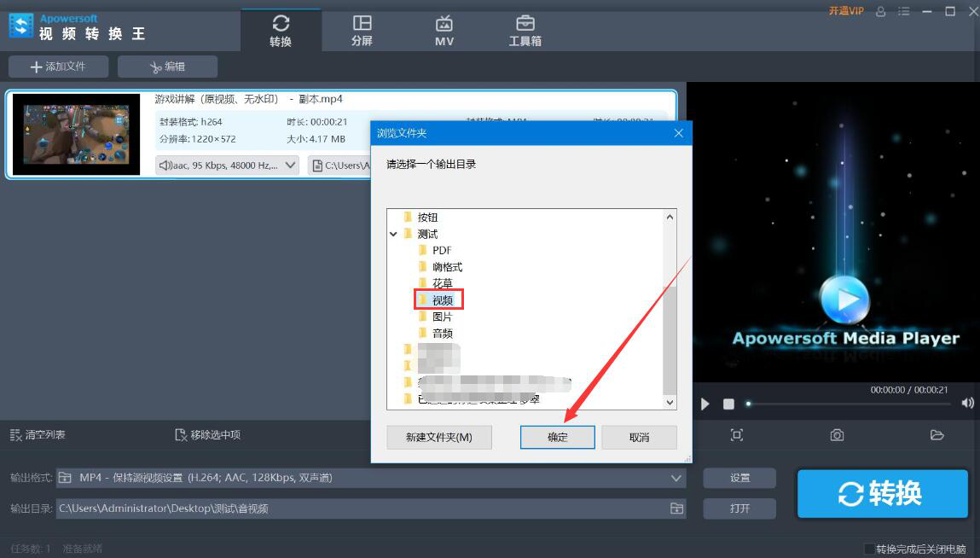The height and width of the screenshot is (558, 980).
Task: Play the preview video
Action: coord(705,404)
